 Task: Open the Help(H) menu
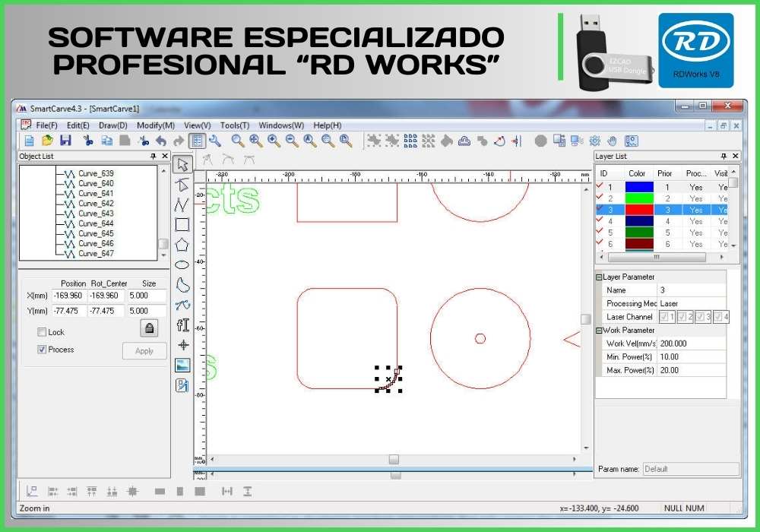[x=327, y=125]
